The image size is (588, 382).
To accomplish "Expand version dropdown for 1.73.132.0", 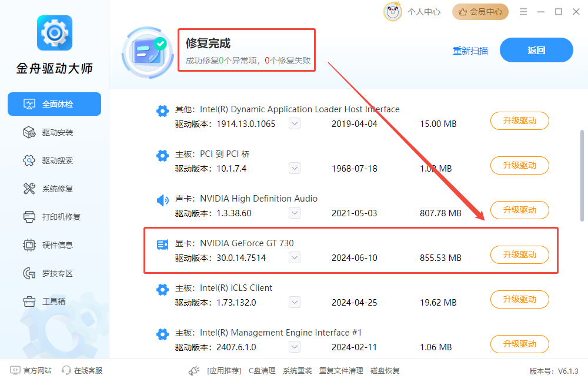I will tap(295, 301).
